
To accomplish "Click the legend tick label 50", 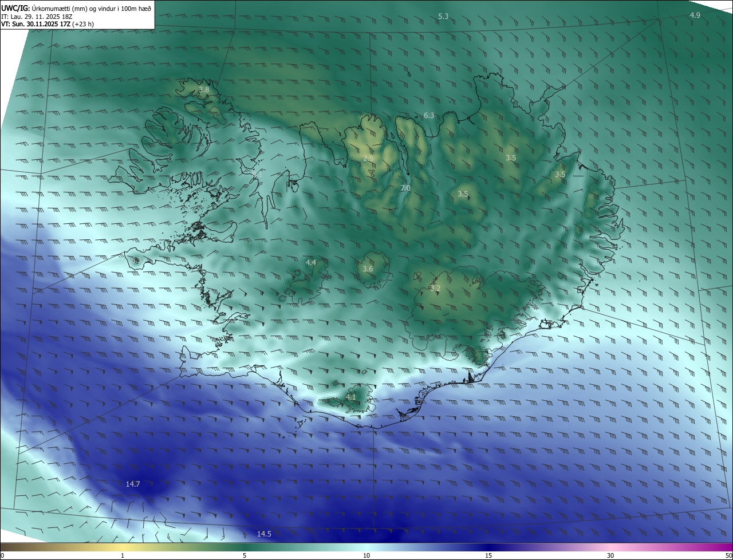I will [x=728, y=556].
